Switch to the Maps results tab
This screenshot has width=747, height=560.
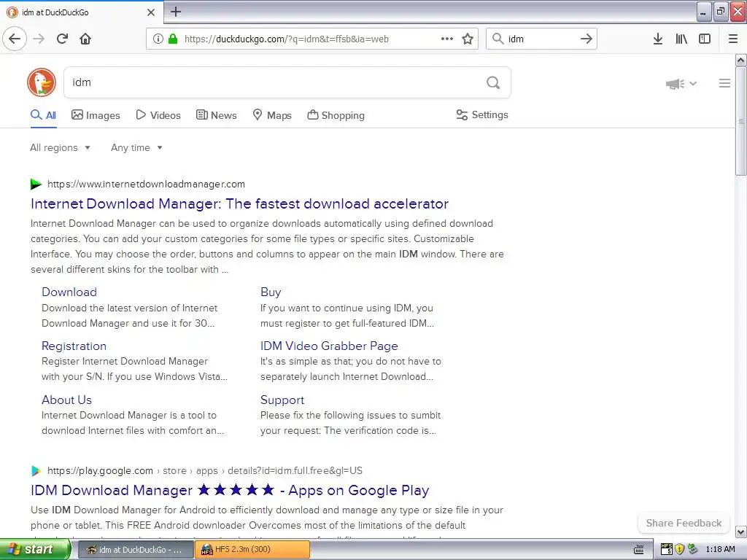pyautogui.click(x=272, y=115)
